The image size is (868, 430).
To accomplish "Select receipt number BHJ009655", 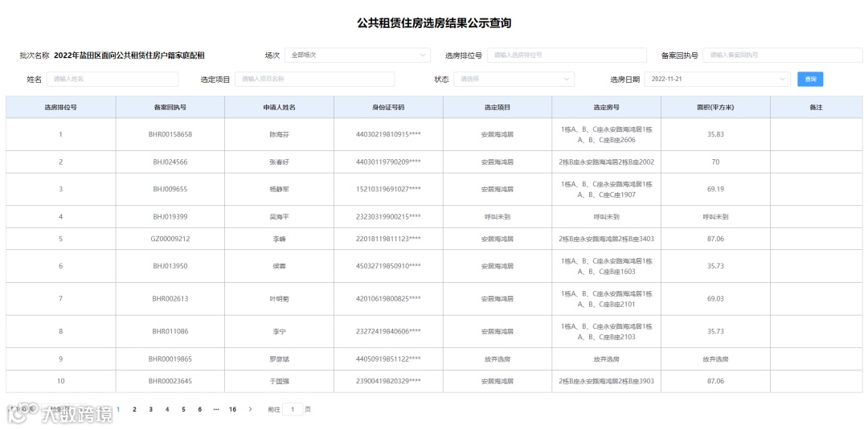I will point(170,189).
